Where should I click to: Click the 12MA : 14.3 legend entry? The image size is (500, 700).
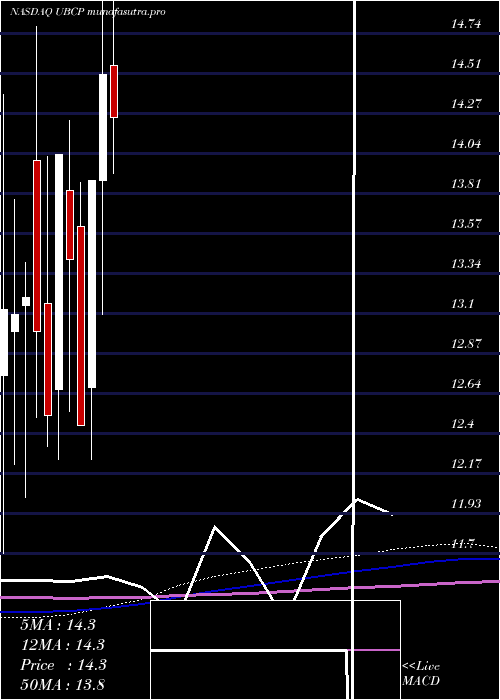click(62, 645)
